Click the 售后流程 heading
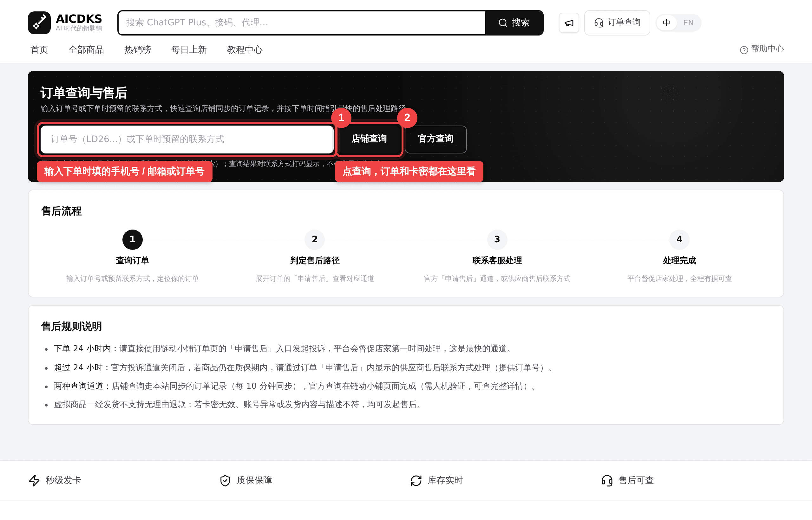The width and height of the screenshot is (812, 520). point(61,211)
